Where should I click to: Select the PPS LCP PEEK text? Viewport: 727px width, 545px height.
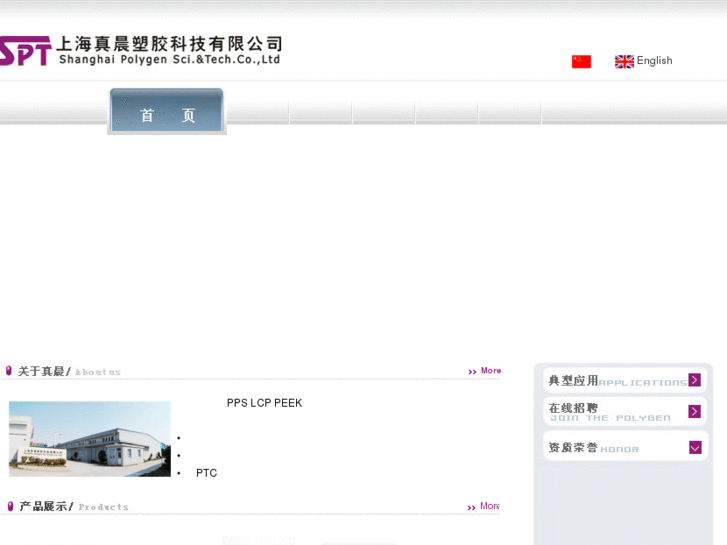coord(264,403)
